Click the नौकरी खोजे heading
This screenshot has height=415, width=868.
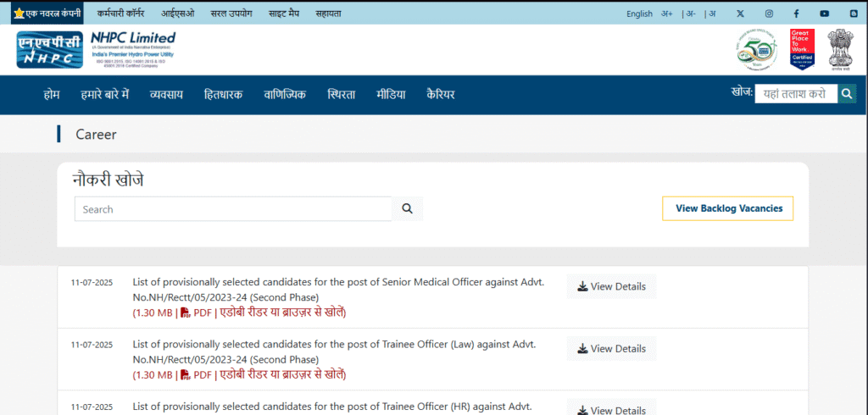pos(108,180)
